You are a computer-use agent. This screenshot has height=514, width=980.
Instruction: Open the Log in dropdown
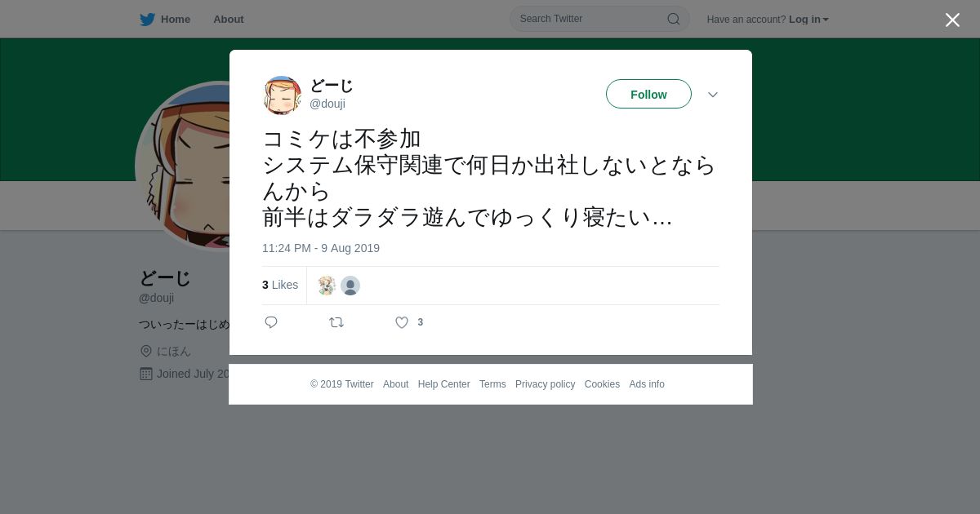[808, 20]
